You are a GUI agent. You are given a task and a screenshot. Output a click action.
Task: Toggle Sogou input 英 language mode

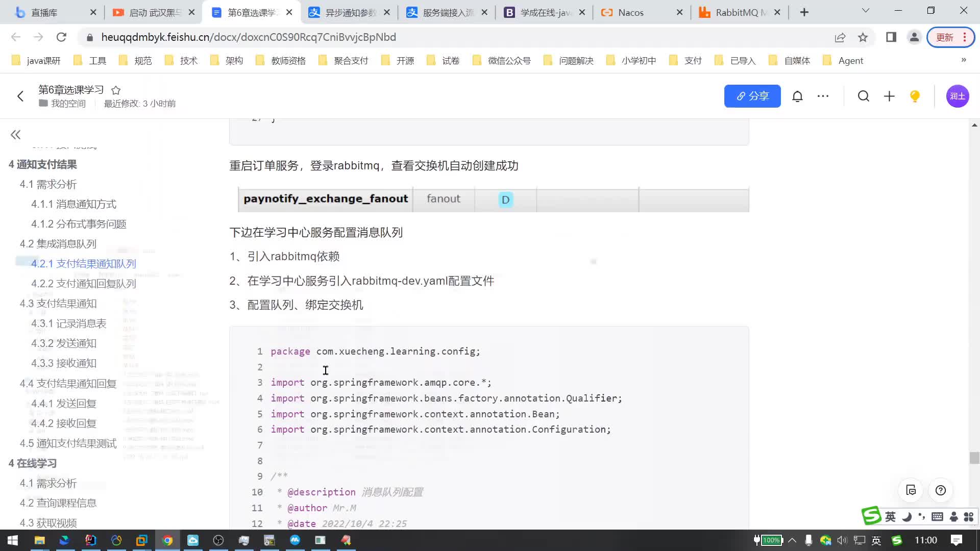890,517
